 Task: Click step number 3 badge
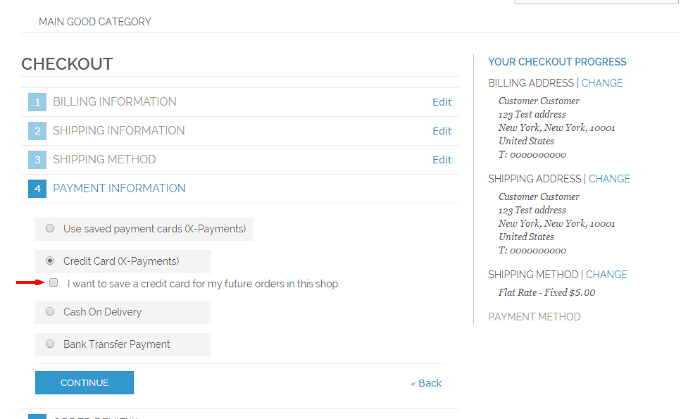37,160
